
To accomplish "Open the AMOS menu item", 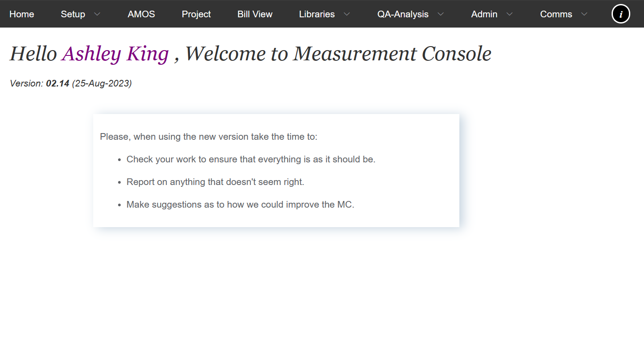I will point(141,14).
